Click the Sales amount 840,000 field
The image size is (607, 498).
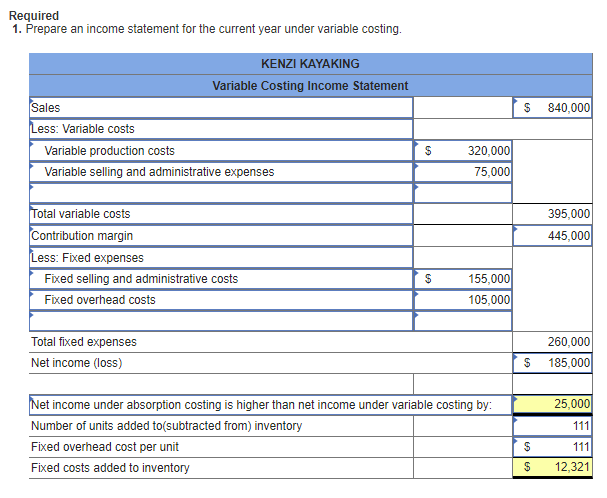pyautogui.click(x=552, y=108)
